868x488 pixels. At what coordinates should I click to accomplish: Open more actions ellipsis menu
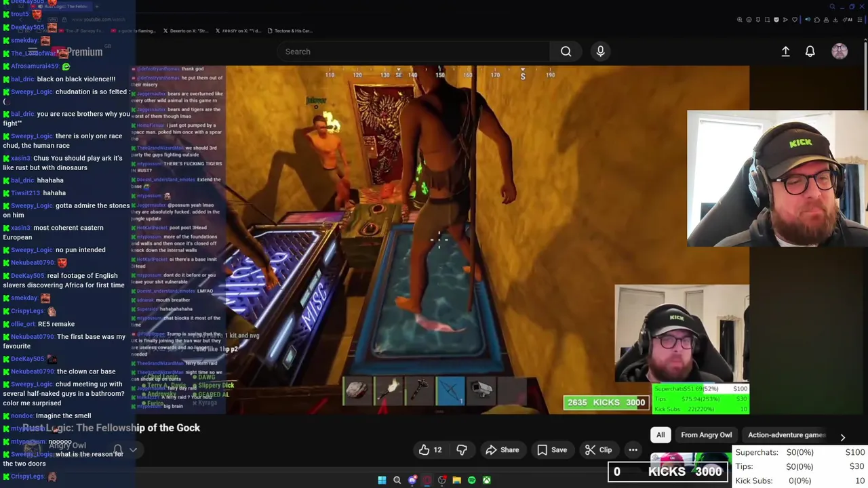tap(633, 450)
